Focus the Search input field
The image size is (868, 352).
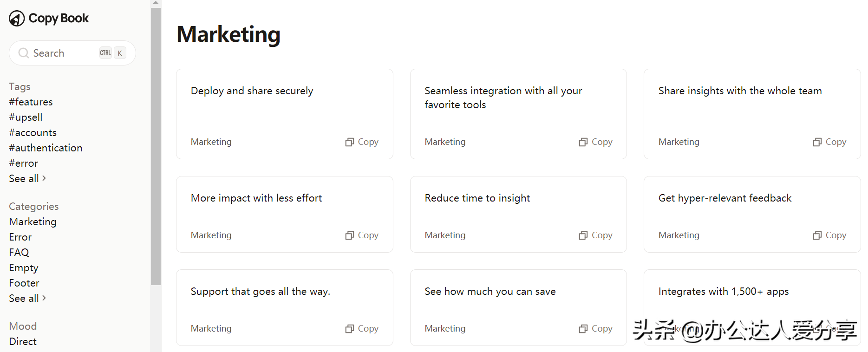tap(65, 53)
